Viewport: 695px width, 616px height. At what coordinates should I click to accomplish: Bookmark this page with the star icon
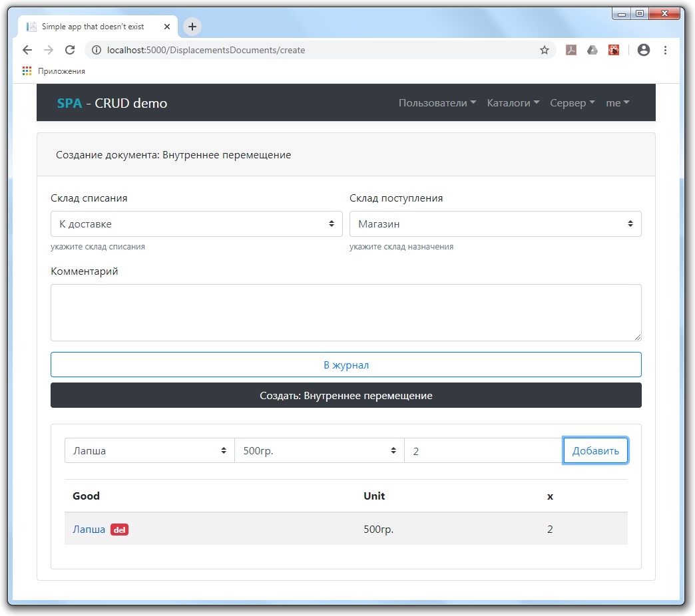545,50
